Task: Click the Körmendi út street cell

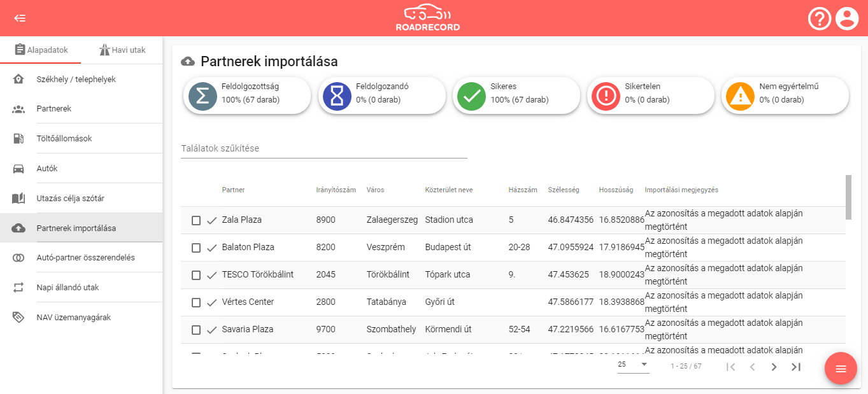Action: coord(448,330)
